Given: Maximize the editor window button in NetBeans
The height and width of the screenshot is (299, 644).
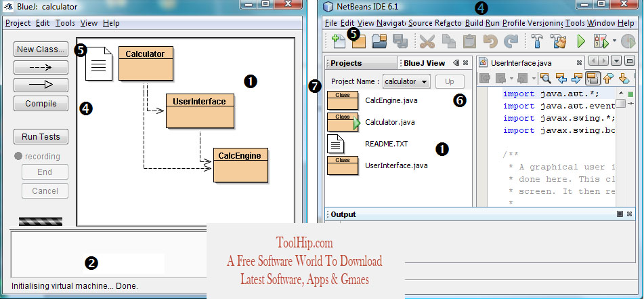Looking at the screenshot, I should 629,61.
